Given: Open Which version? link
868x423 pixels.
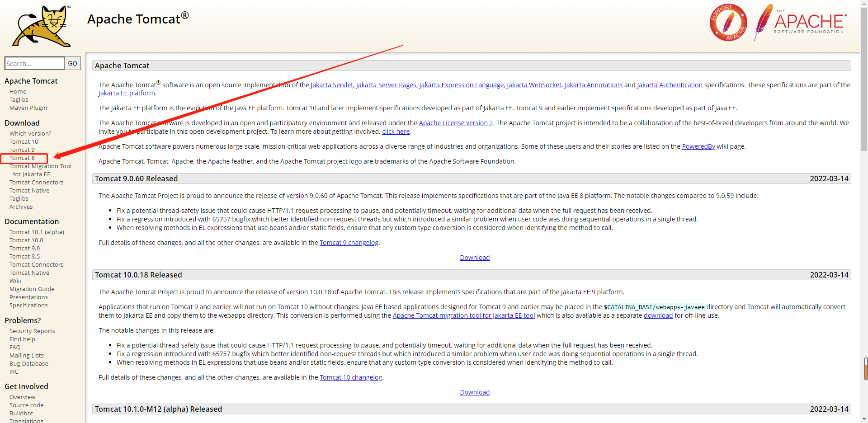Looking at the screenshot, I should click(30, 133).
